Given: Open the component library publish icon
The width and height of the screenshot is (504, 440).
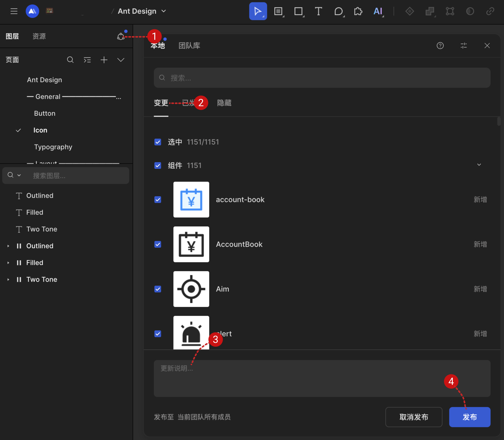Looking at the screenshot, I should click(121, 36).
